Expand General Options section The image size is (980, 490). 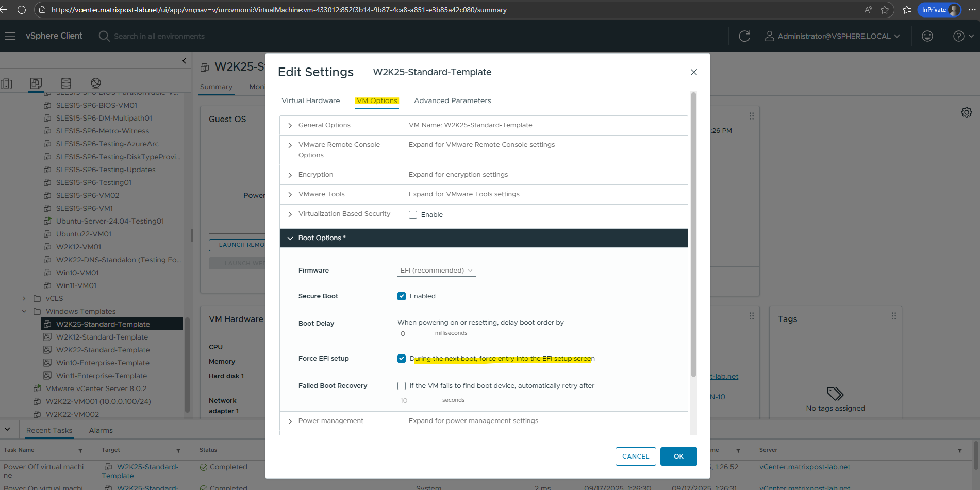(x=290, y=126)
